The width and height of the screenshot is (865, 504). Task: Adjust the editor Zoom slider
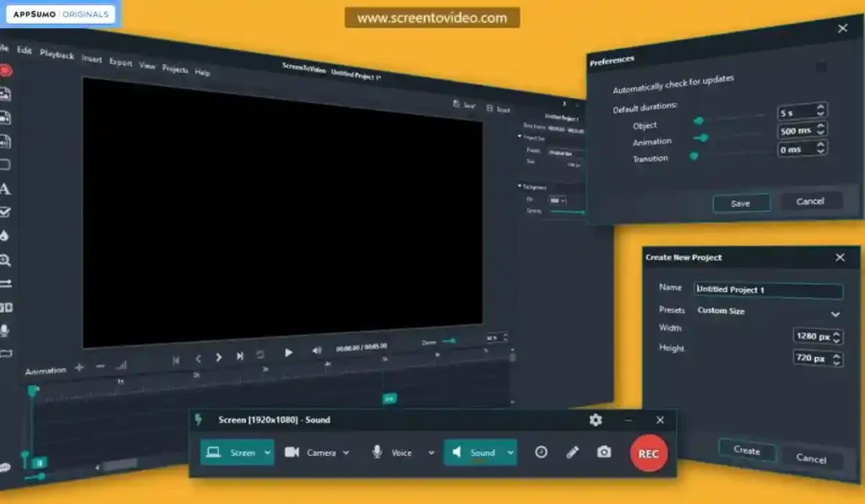(450, 341)
